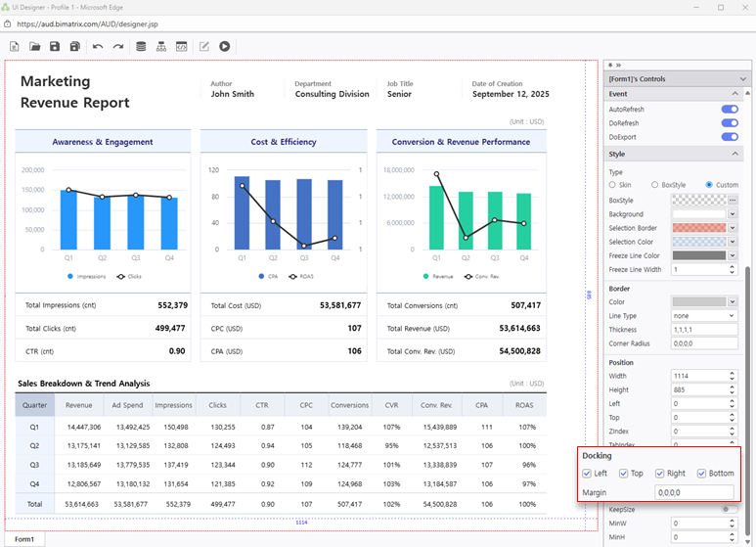
Task: Switch to the Form1 tab
Action: click(24, 539)
